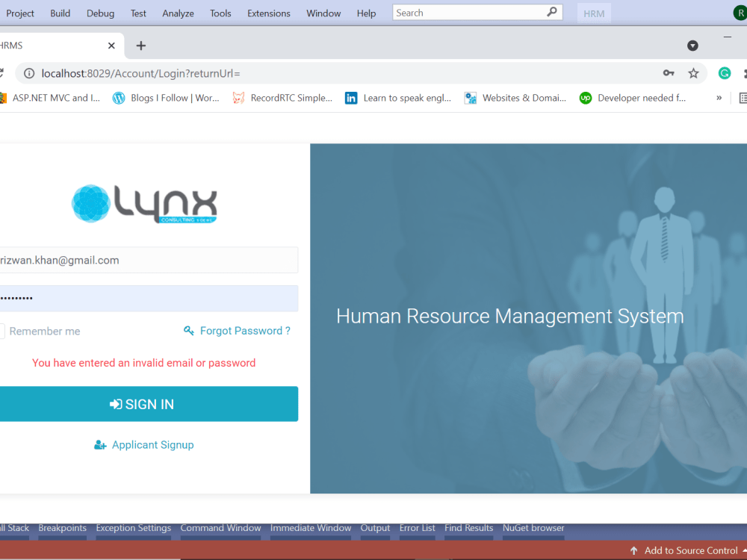Image resolution: width=747 pixels, height=560 pixels.
Task: Open the Analyze menu
Action: (178, 13)
